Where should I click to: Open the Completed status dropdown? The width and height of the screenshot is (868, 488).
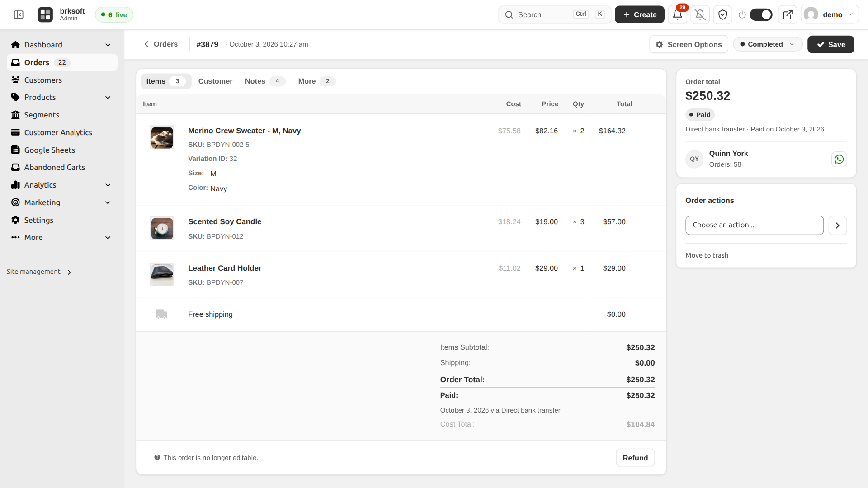[768, 44]
